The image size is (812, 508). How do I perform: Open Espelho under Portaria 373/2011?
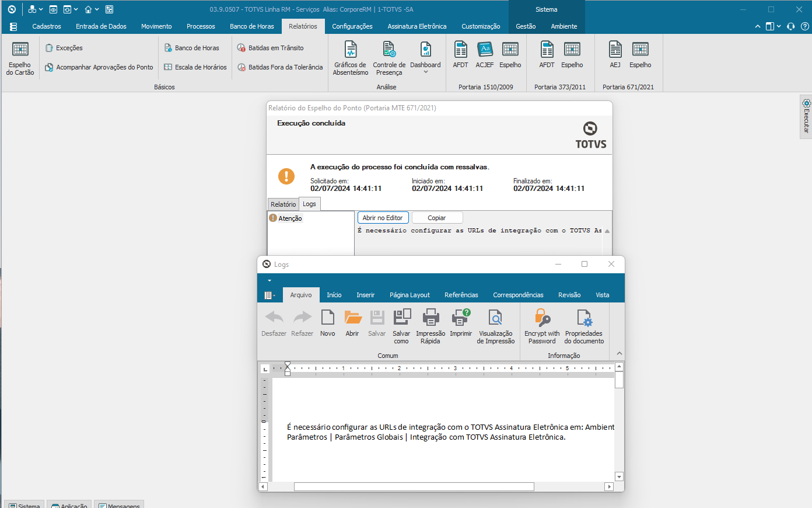click(572, 55)
